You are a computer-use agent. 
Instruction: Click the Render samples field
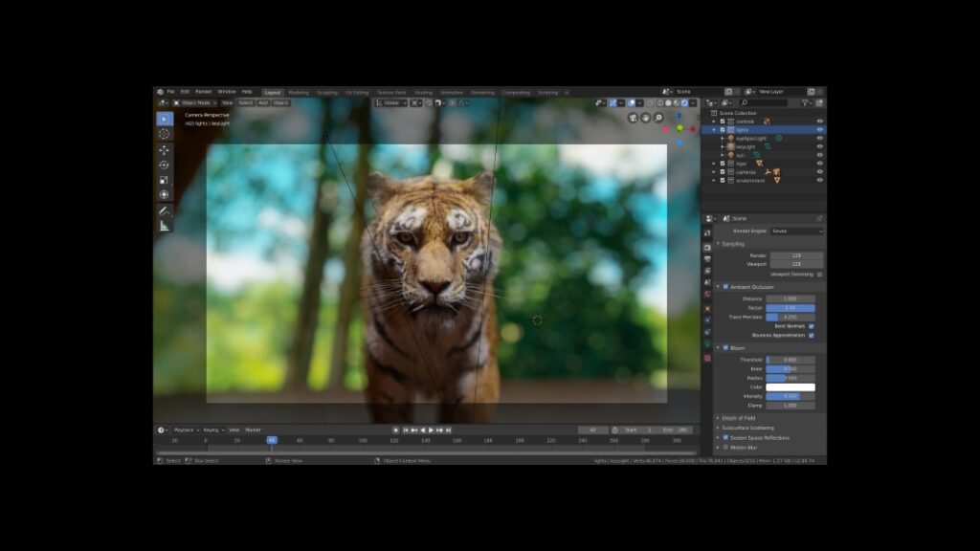point(796,255)
